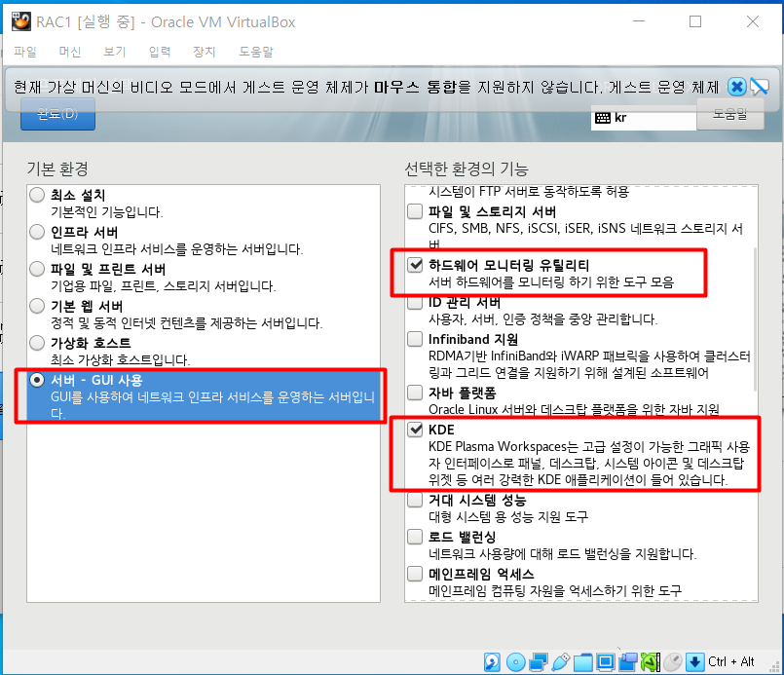
Task: Check the 거대 시스템 성능 checkbox
Action: pyautogui.click(x=415, y=500)
